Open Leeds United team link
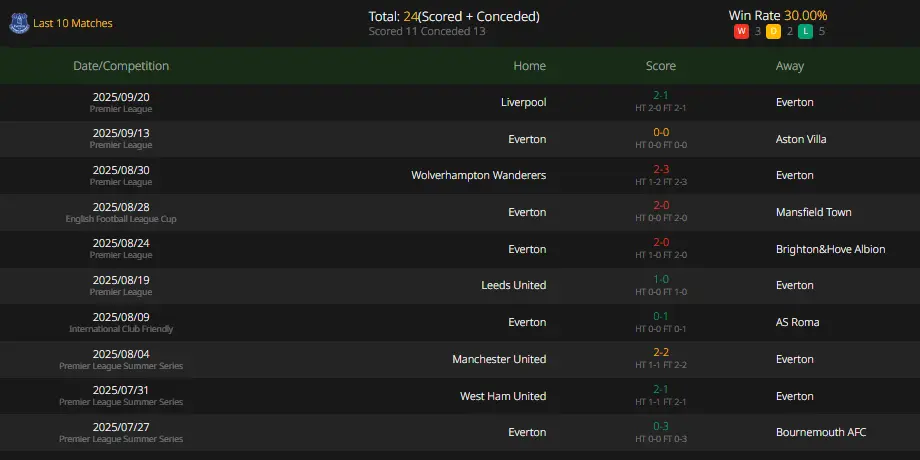The height and width of the screenshot is (460, 920). tap(513, 285)
